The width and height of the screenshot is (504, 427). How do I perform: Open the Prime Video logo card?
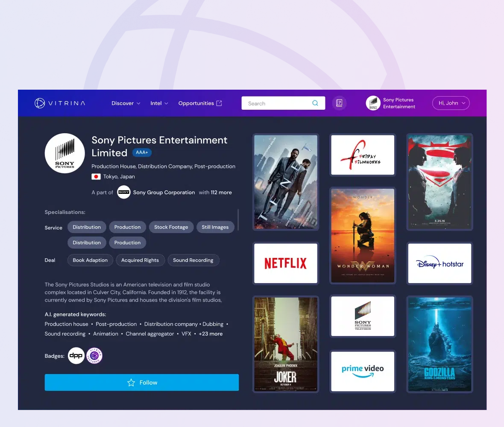363,371
